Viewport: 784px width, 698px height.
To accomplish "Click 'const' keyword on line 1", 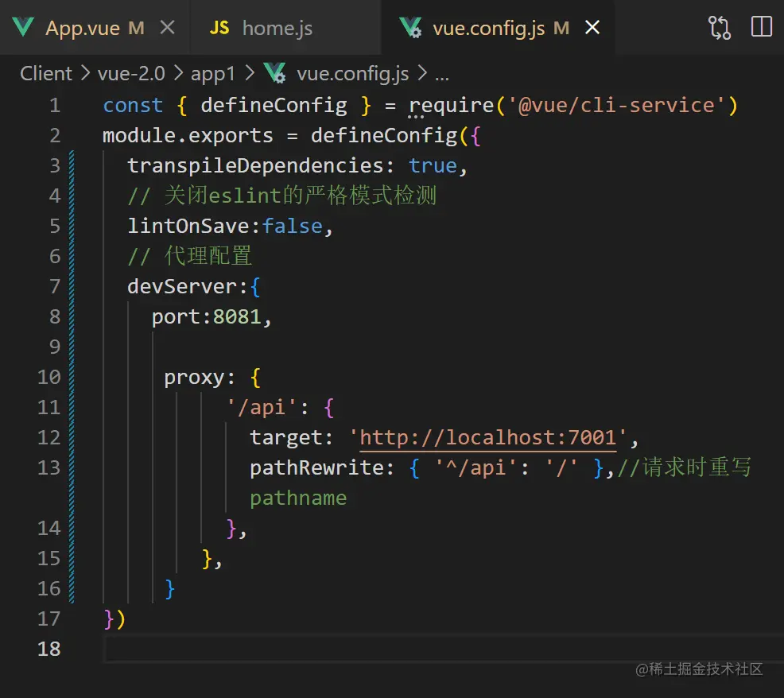I will [133, 106].
